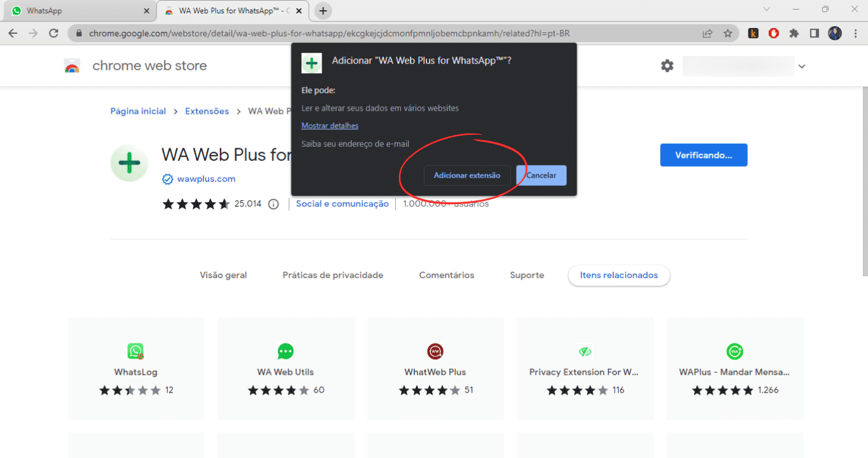Open the orange K extension

pyautogui.click(x=753, y=33)
